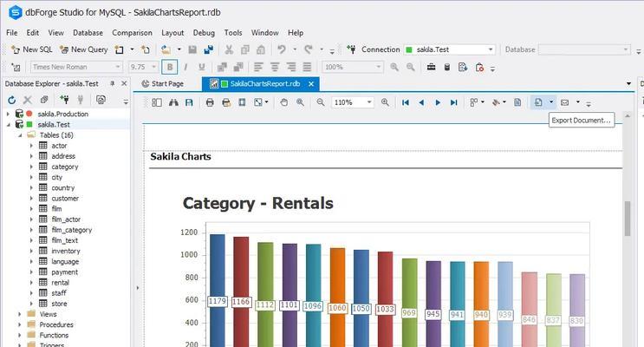Click the Send via E-Mail envelope icon
Screen dimensions: 644x347
point(565,102)
